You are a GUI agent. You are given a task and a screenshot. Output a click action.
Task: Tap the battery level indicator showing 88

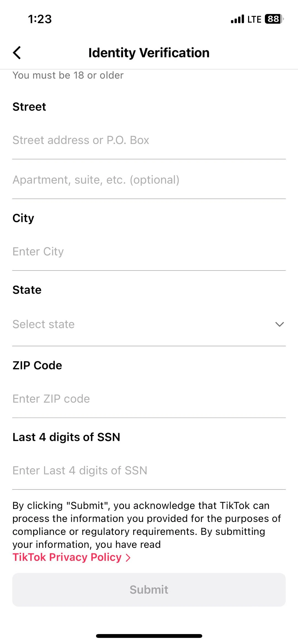click(x=274, y=19)
